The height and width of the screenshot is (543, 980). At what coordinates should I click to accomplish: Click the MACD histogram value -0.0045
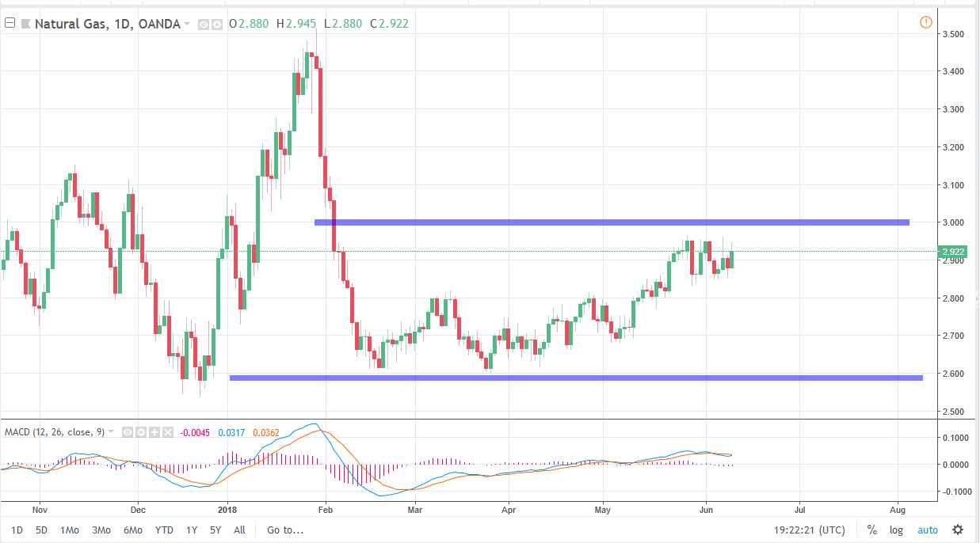(195, 432)
